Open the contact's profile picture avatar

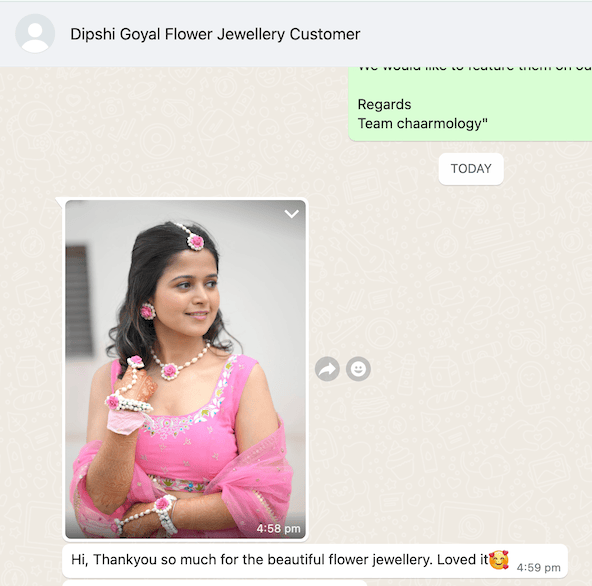pos(35,34)
